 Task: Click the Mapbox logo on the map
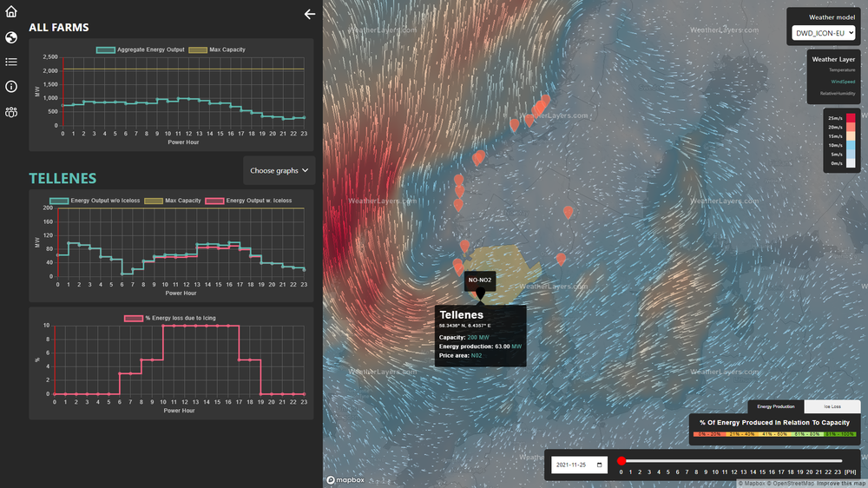pyautogui.click(x=345, y=479)
